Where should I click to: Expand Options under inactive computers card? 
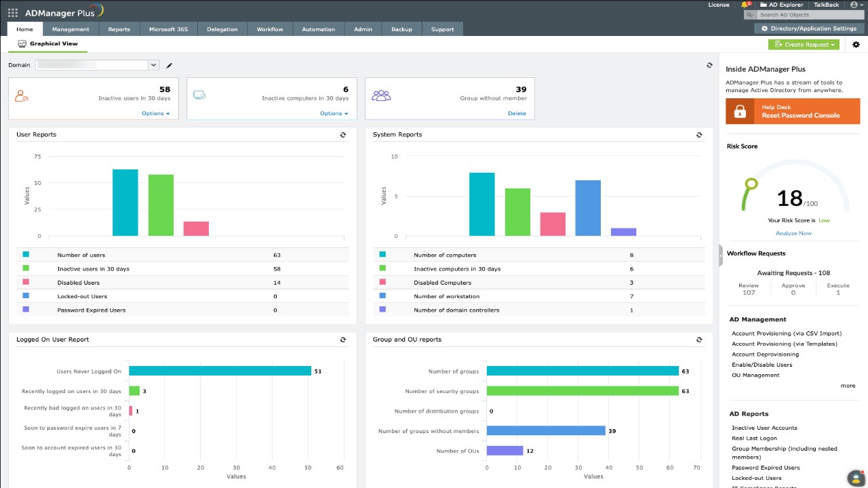[x=334, y=113]
